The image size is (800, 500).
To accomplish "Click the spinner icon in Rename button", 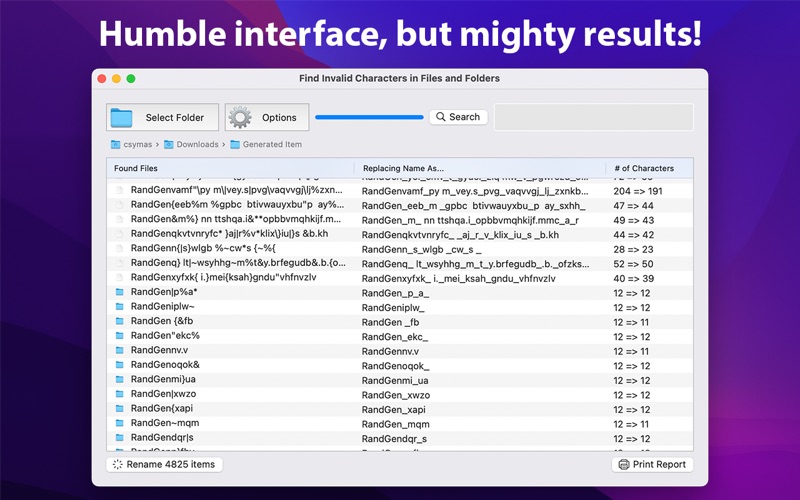I will point(117,464).
